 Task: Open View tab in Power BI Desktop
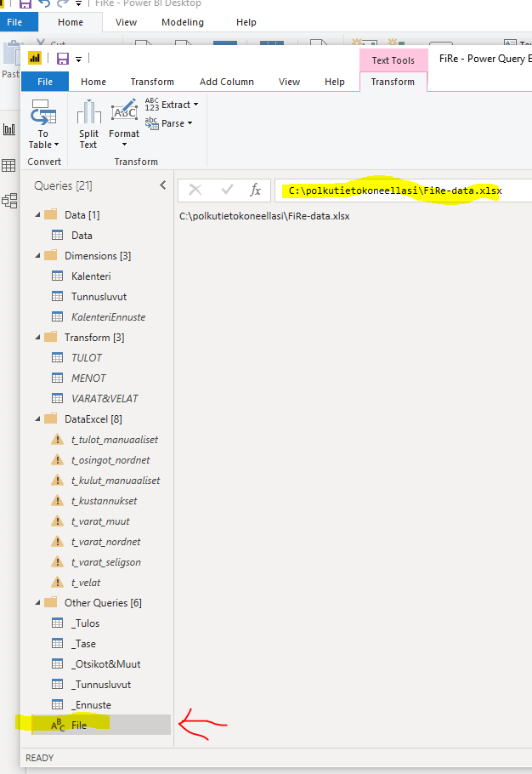click(x=126, y=22)
